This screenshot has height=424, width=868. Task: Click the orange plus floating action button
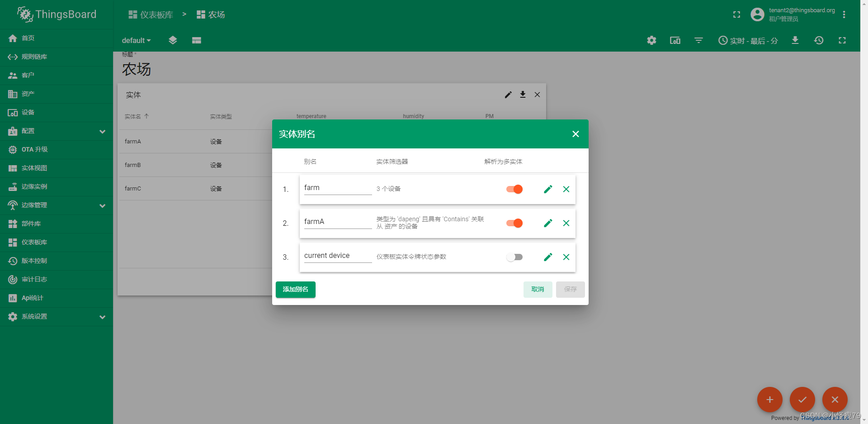[769, 400]
